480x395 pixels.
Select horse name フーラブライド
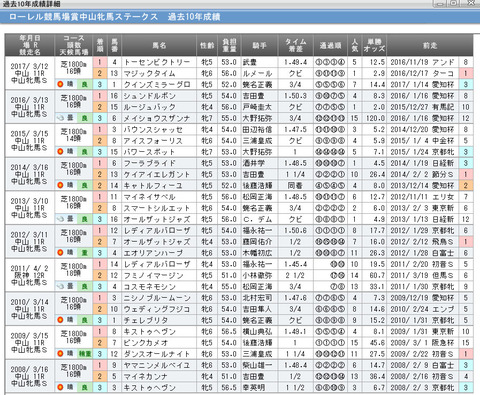149,163
